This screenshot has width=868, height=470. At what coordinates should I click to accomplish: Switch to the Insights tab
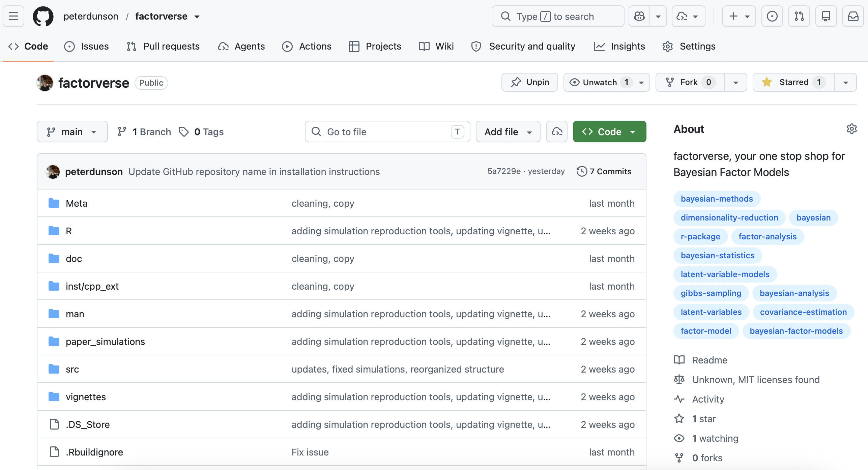tap(619, 46)
